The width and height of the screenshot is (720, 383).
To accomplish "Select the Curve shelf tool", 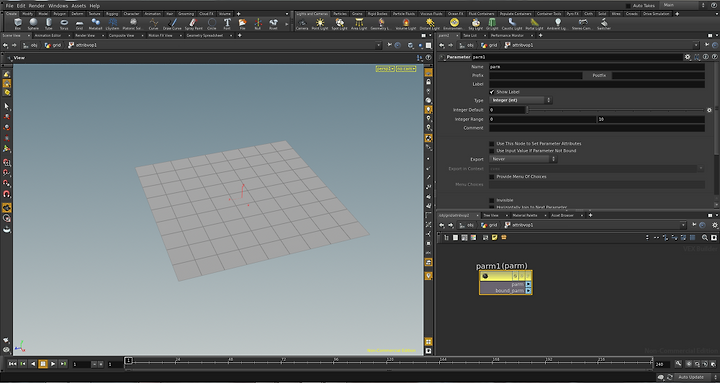I will (153, 23).
